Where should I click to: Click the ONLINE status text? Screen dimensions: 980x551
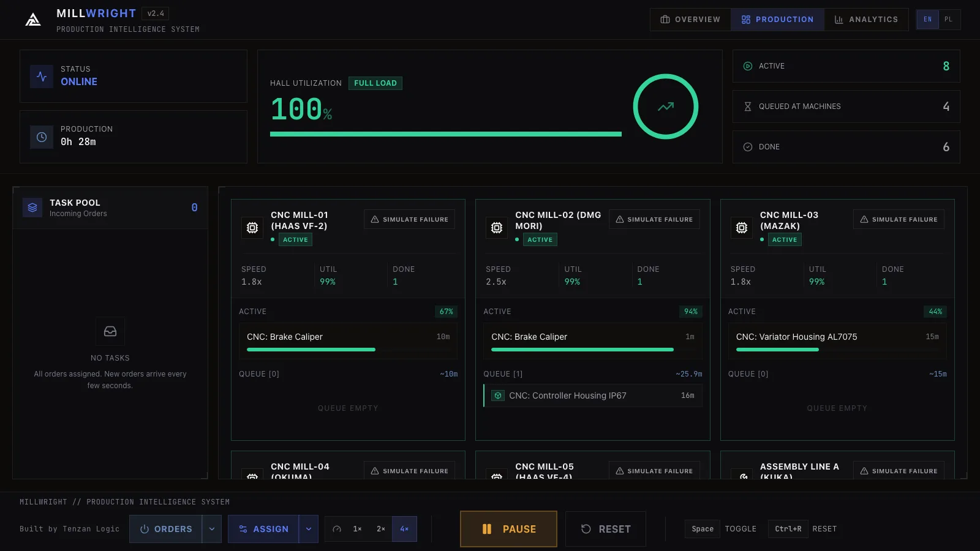point(79,82)
